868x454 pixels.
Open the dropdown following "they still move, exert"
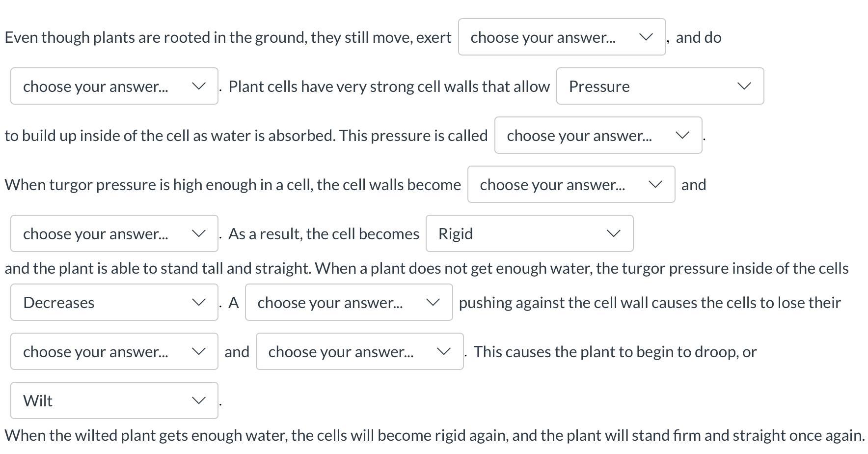click(561, 37)
